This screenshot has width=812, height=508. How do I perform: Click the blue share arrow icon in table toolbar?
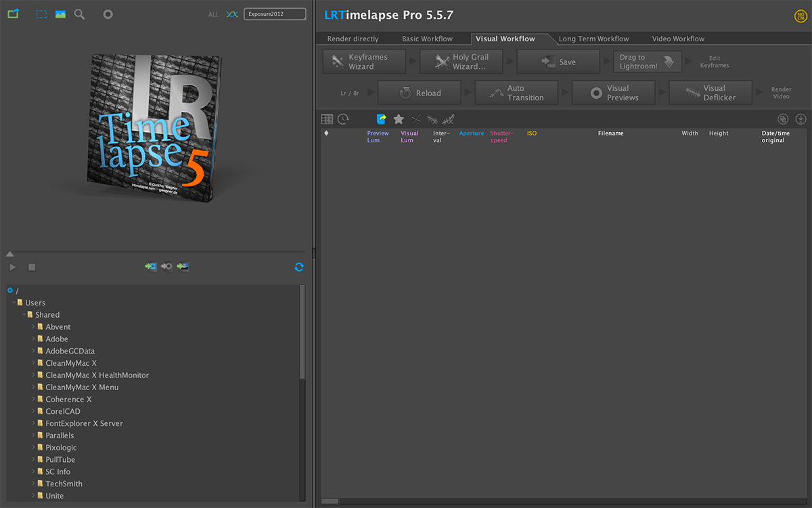point(382,119)
